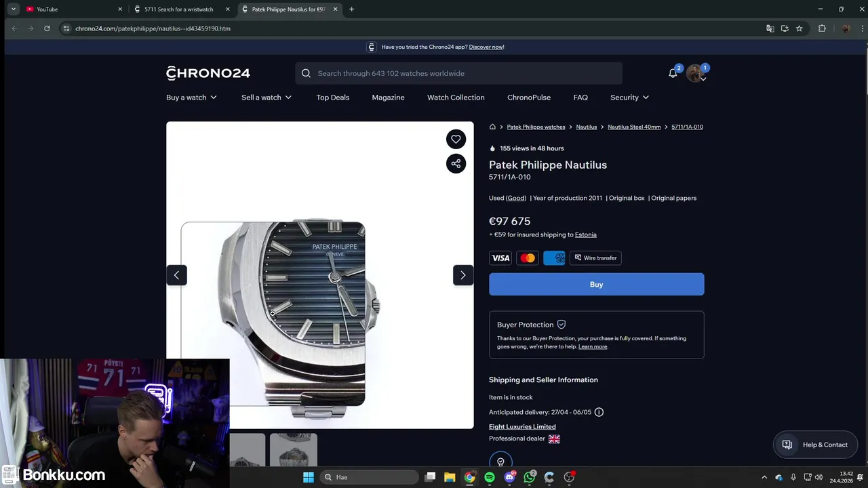The height and width of the screenshot is (488, 868).
Task: Open anticipated delivery info icon
Action: tap(599, 412)
